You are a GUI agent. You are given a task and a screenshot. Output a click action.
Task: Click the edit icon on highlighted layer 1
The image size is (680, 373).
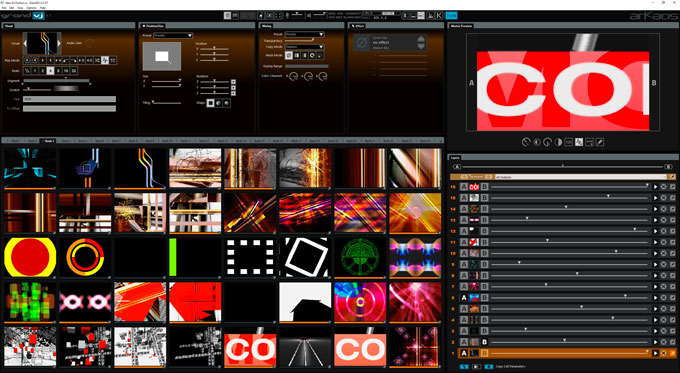click(x=673, y=353)
